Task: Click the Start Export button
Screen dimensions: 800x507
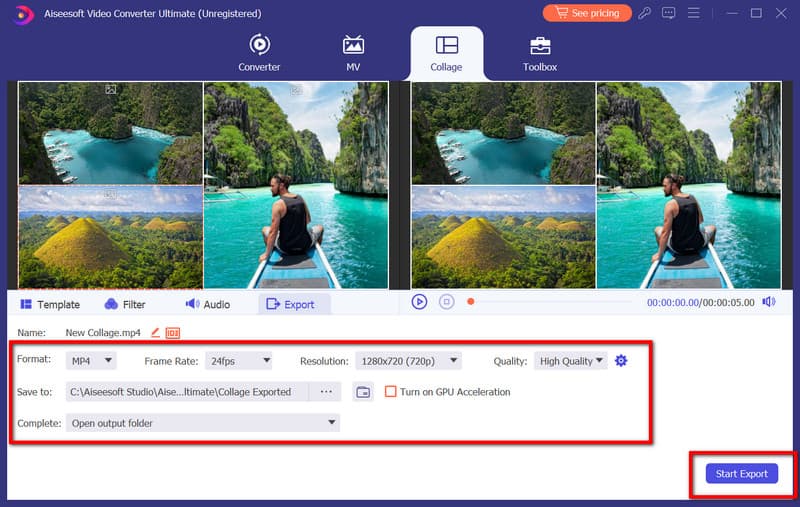Action: click(x=741, y=473)
